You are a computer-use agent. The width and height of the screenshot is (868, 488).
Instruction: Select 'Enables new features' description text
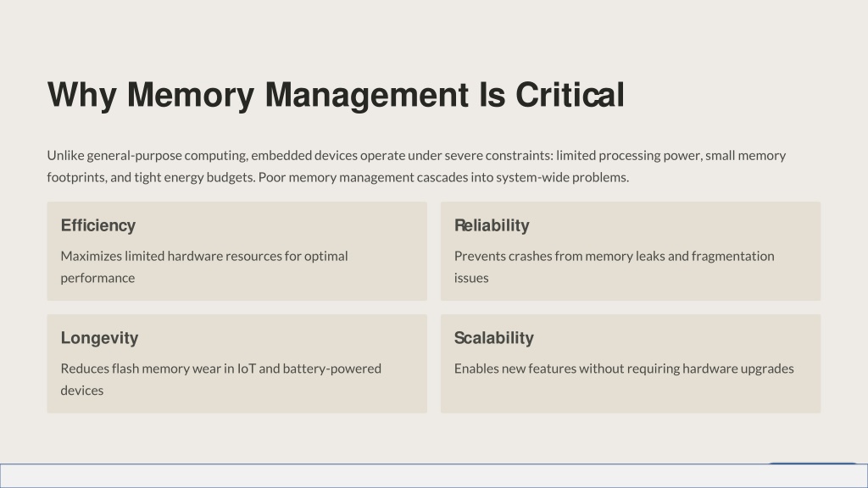click(x=624, y=369)
